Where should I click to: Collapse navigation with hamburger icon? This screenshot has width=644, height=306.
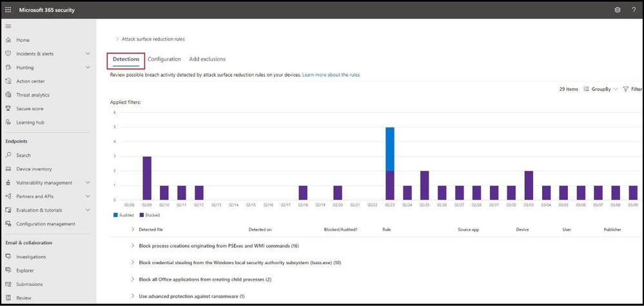pos(8,26)
